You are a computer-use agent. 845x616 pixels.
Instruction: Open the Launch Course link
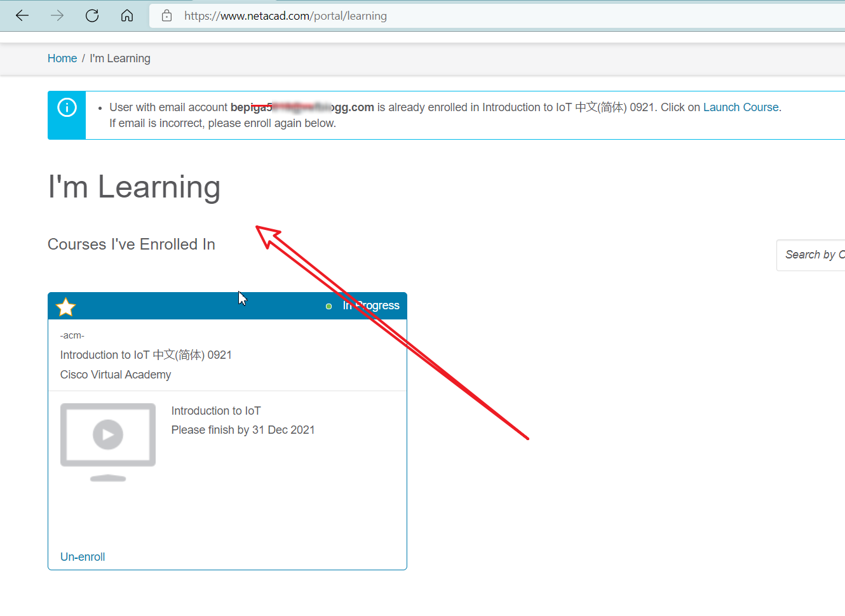[741, 107]
